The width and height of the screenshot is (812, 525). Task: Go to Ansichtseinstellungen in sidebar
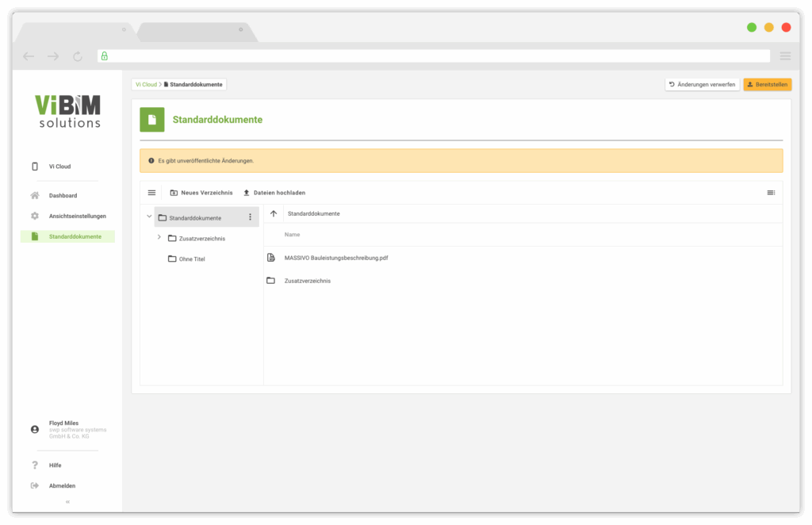(77, 216)
